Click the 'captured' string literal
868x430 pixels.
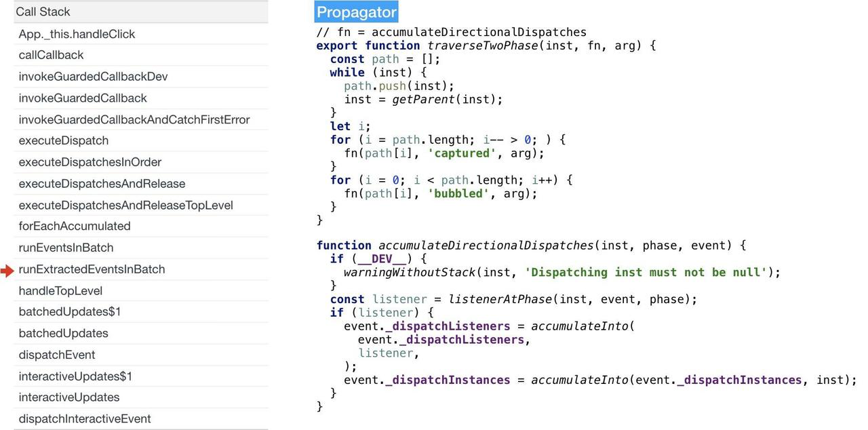[461, 153]
